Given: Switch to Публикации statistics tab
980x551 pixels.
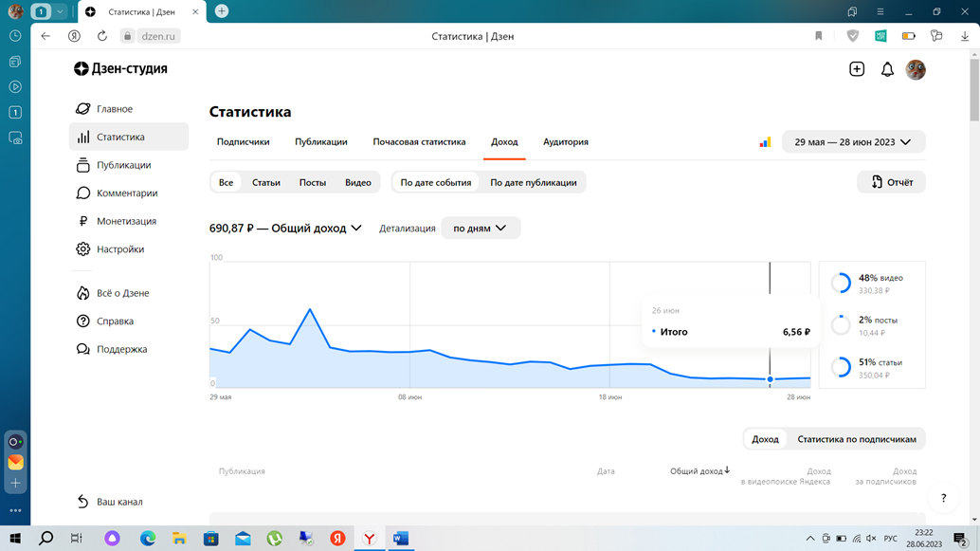Looking at the screenshot, I should tap(321, 142).
